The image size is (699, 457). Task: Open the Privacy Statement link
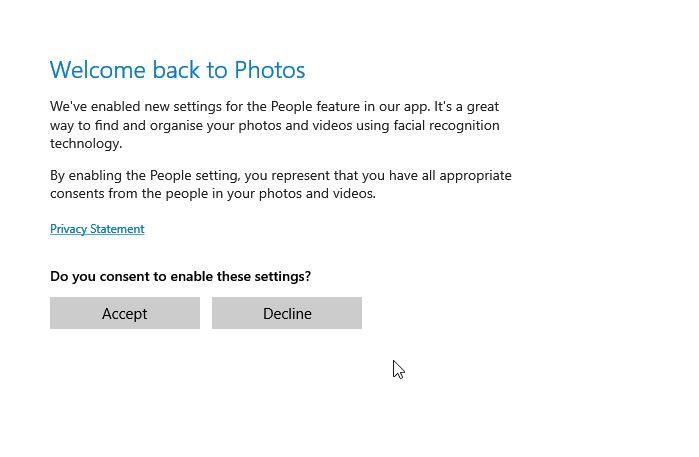(97, 229)
